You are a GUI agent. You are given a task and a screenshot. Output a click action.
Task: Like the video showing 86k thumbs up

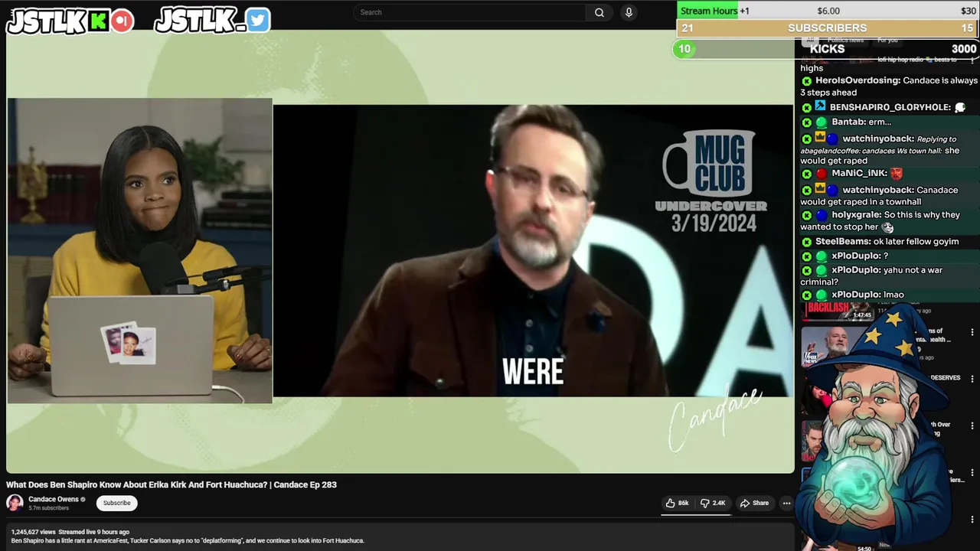pyautogui.click(x=676, y=503)
